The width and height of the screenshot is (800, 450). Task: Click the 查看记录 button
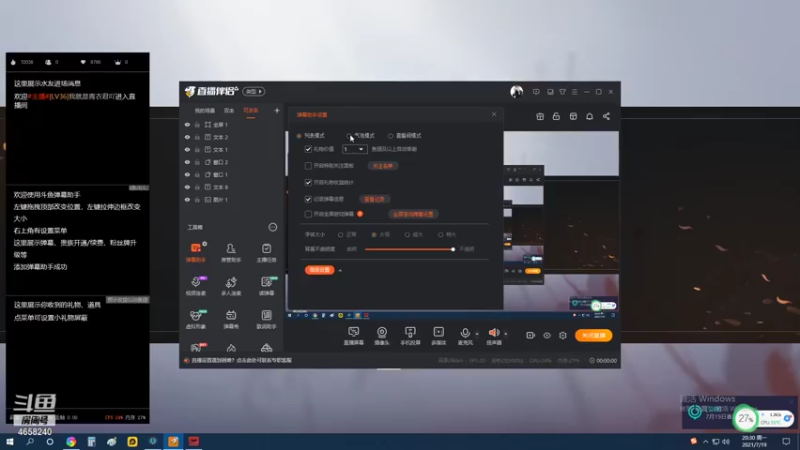(374, 199)
